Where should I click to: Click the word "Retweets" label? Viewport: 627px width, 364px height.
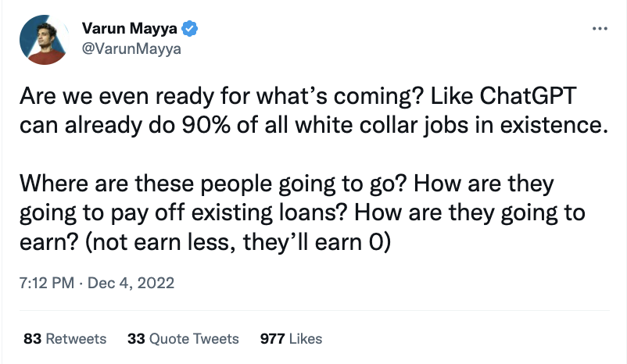click(76, 339)
